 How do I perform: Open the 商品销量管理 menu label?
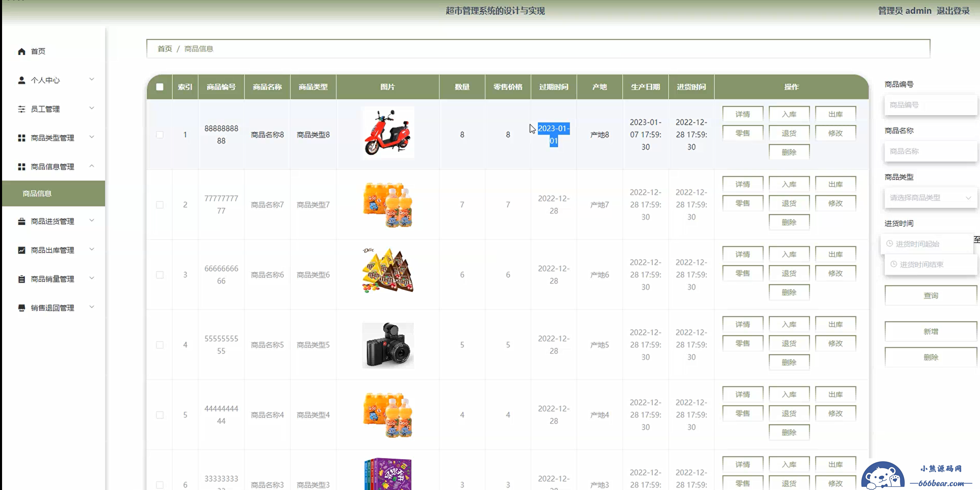coord(52,279)
